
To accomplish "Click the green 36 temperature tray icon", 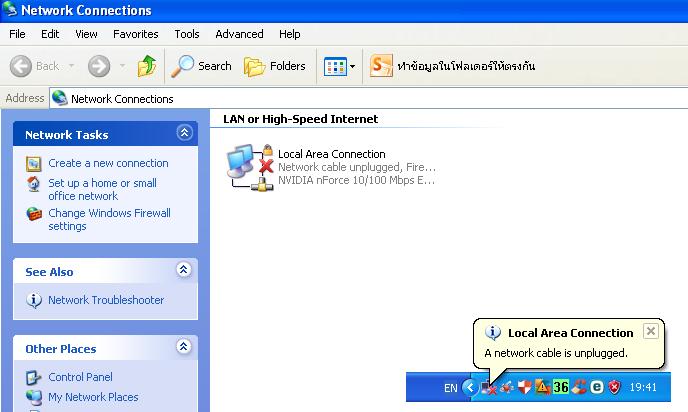I will pos(561,387).
